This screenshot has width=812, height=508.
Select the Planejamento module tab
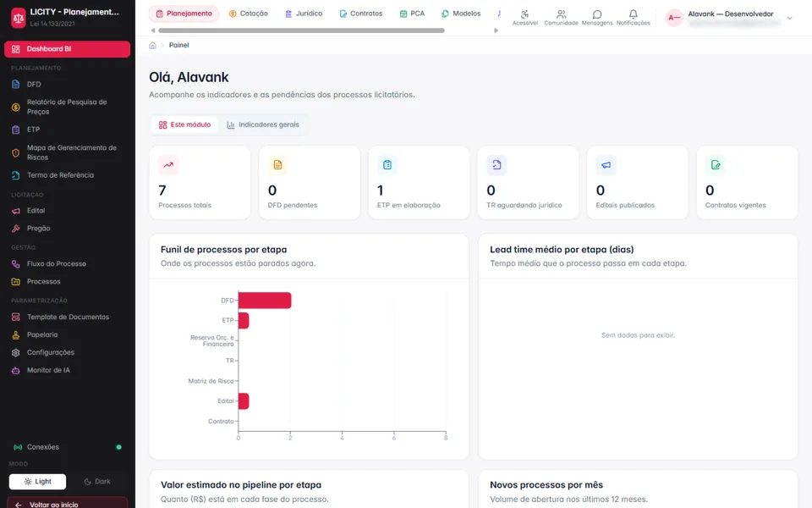pos(184,14)
